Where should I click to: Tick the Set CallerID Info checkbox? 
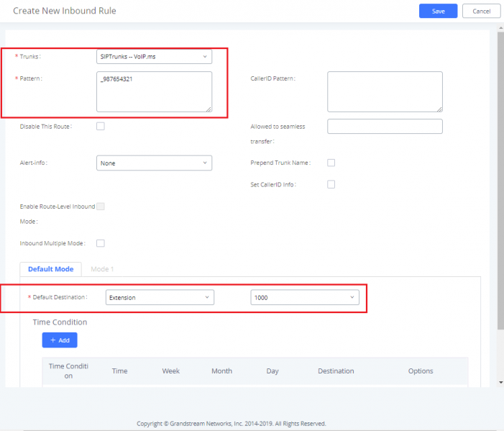331,184
